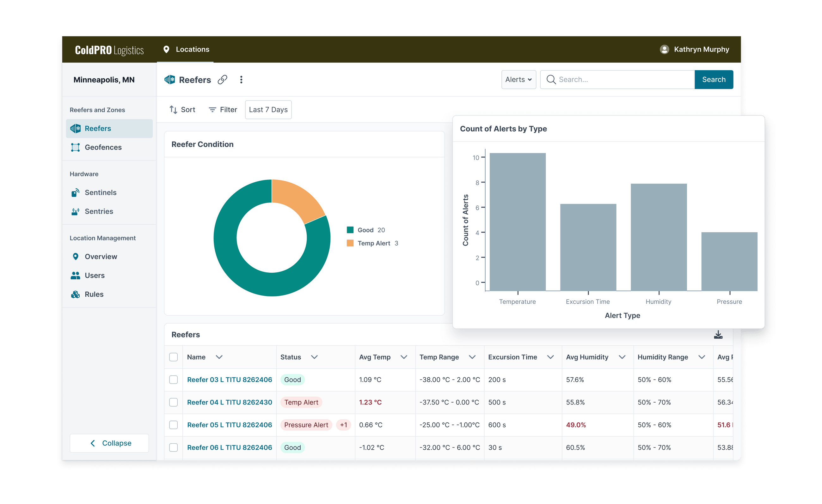Viewport: 822px width, 504px height.
Task: Click the Sentinels hardware icon
Action: (x=75, y=192)
